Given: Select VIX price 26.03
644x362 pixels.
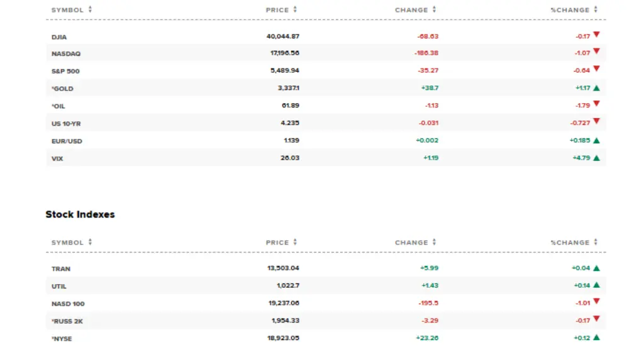Looking at the screenshot, I should [x=290, y=158].
